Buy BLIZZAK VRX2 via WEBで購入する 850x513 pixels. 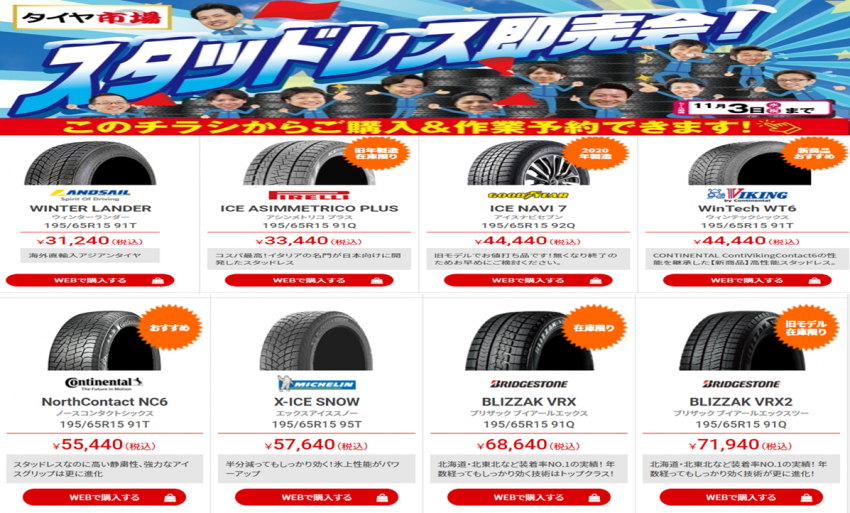tap(741, 497)
